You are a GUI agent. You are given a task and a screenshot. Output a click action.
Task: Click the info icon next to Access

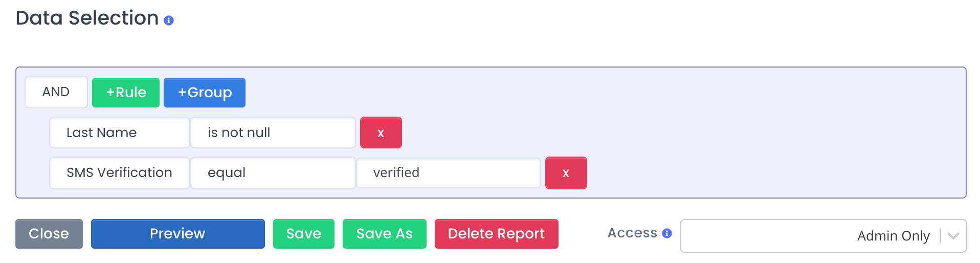[x=667, y=233]
